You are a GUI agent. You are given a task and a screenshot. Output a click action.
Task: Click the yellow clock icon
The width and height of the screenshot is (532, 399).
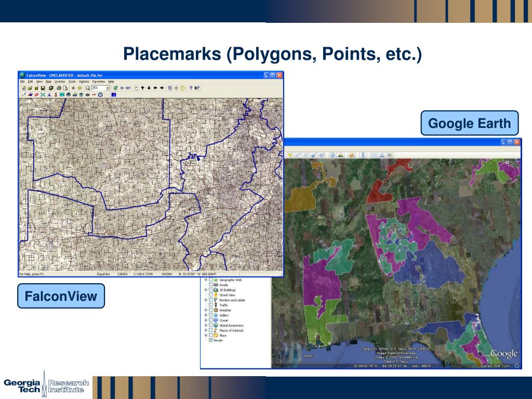tap(182, 88)
